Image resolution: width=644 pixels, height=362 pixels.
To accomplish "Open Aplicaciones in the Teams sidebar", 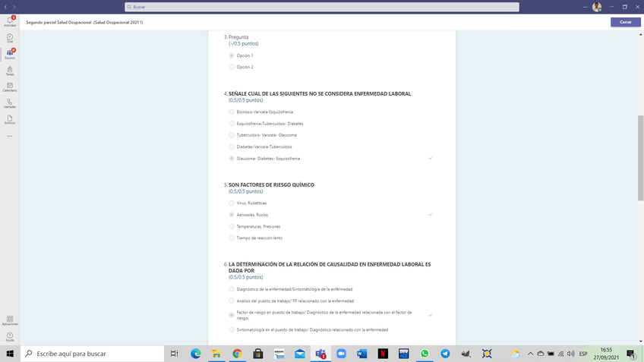I will pos(10,320).
